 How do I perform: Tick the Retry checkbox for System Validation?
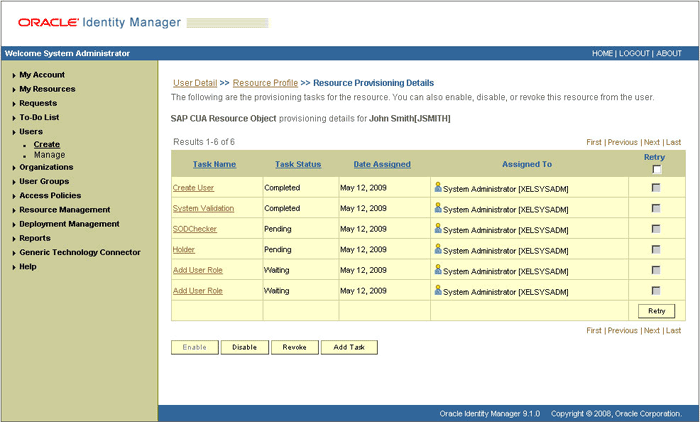point(656,208)
